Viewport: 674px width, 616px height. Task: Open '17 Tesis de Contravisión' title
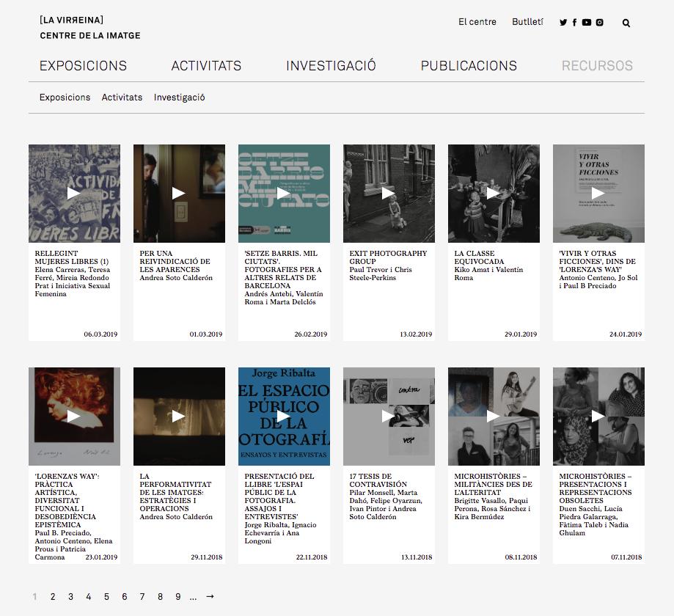[x=378, y=480]
